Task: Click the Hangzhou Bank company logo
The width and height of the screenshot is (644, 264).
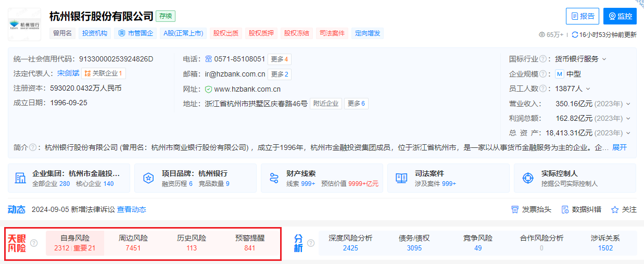Action: click(24, 24)
